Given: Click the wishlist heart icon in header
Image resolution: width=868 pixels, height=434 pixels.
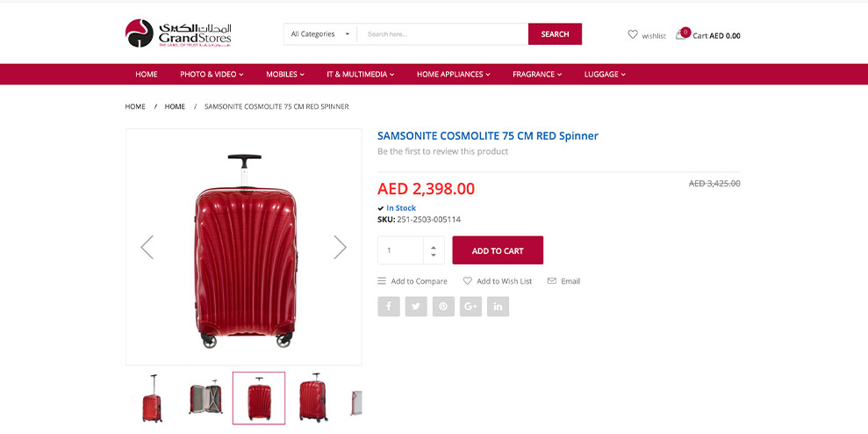Looking at the screenshot, I should tap(633, 35).
